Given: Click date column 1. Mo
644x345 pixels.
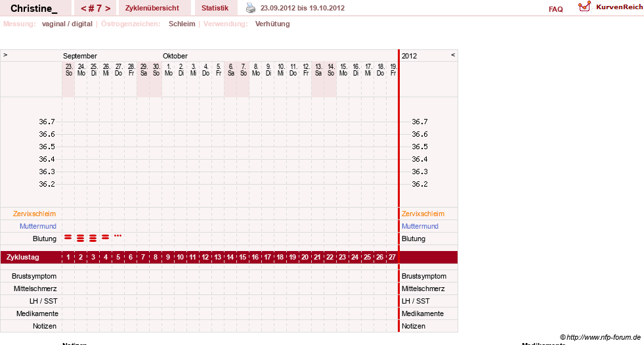Looking at the screenshot, I should click(x=169, y=70).
